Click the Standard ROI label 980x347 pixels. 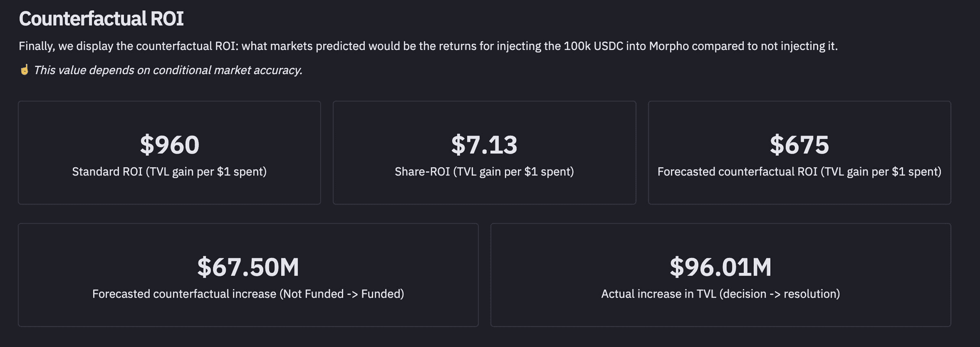169,171
